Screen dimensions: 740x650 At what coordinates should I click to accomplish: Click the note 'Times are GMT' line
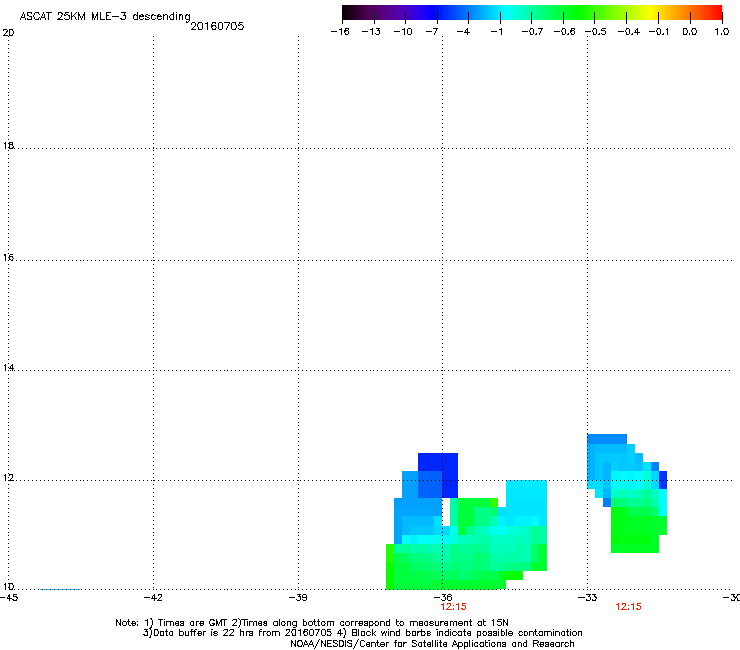311,623
